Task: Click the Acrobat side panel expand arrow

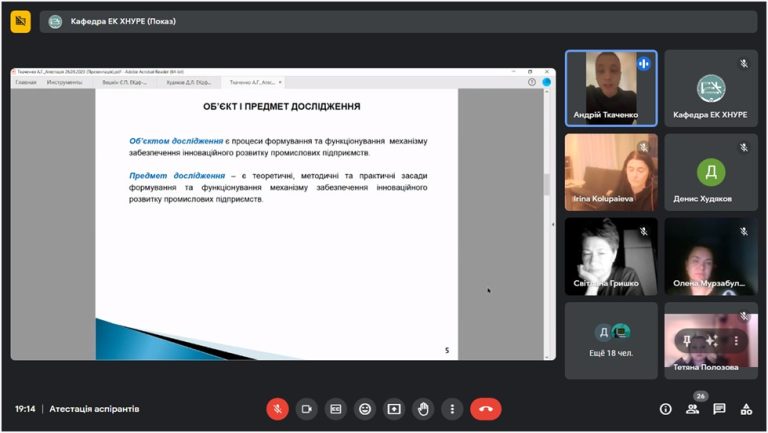Action: tap(553, 224)
